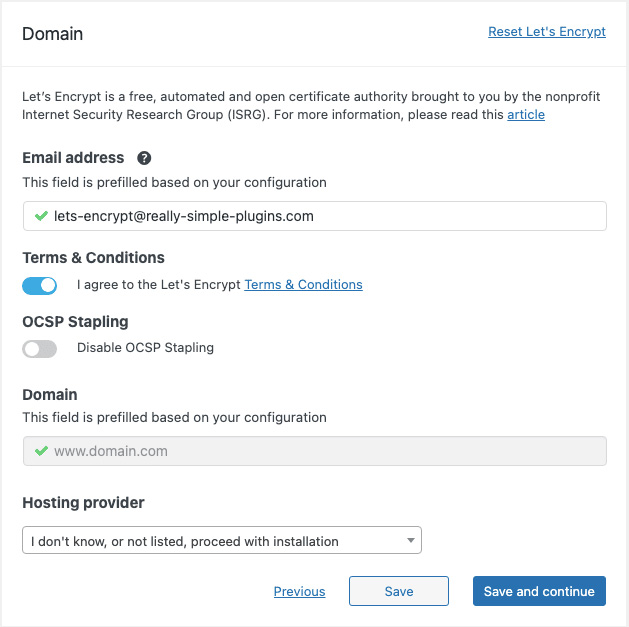This screenshot has height=627, width=629.
Task: Click the Email address help question-mark icon
Action: pos(144,158)
